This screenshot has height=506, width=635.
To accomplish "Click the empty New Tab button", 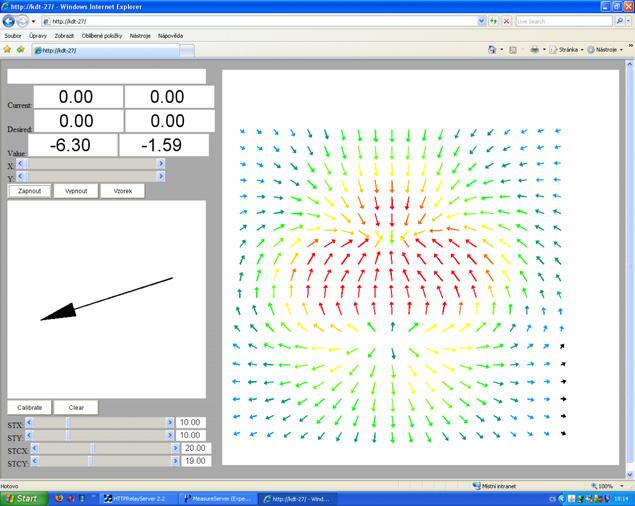I will [187, 51].
